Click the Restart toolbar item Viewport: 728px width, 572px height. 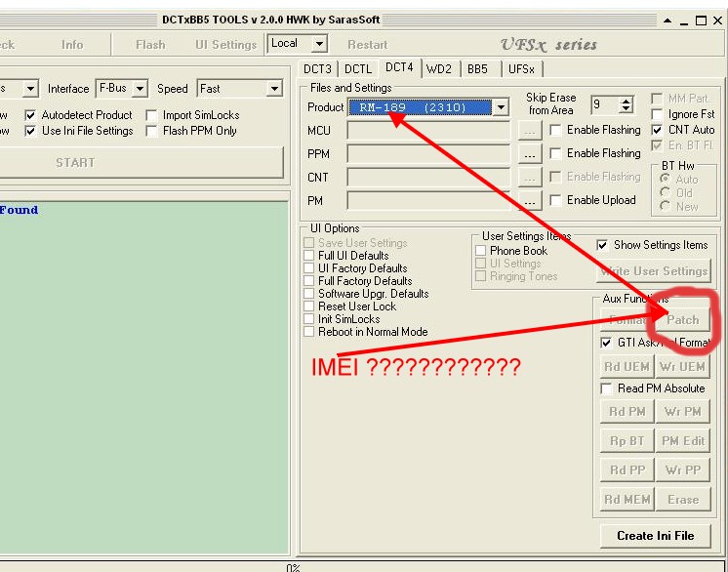[367, 45]
